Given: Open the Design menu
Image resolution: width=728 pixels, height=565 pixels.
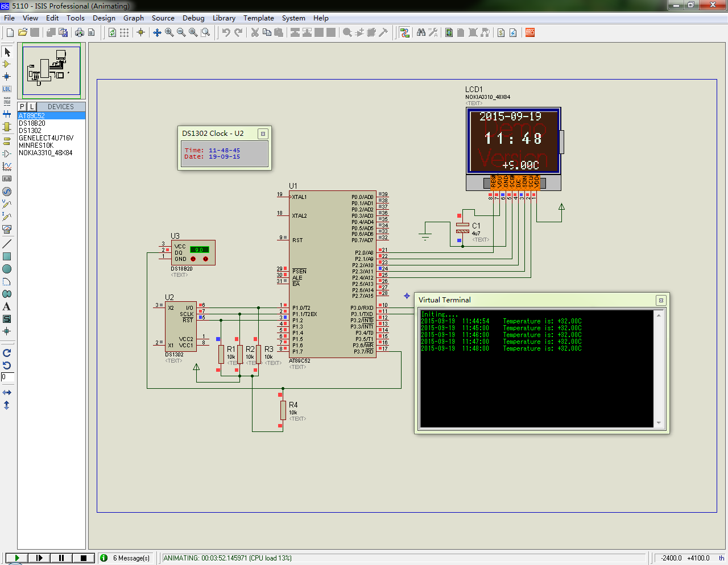Looking at the screenshot, I should pos(104,18).
